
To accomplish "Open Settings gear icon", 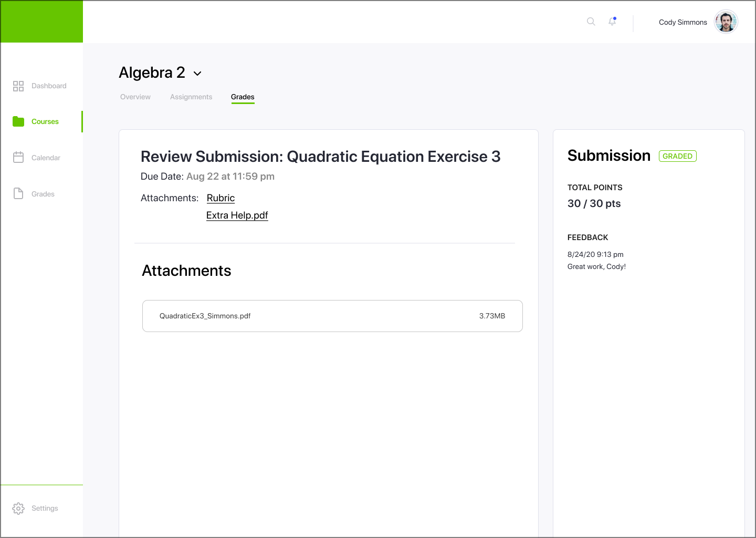I will (x=18, y=509).
